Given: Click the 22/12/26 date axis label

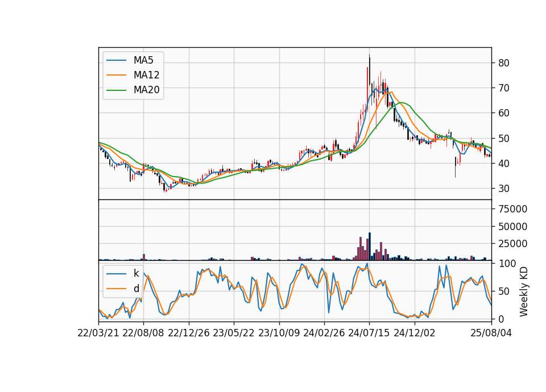Looking at the screenshot, I should click(189, 333).
